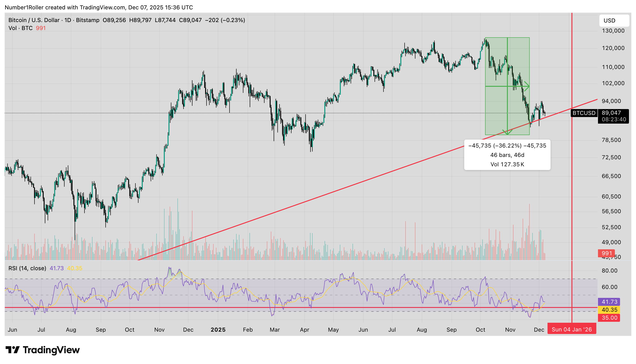Click the Nov label left of Dec 2024
The width and height of the screenshot is (636, 364).
coord(159,330)
